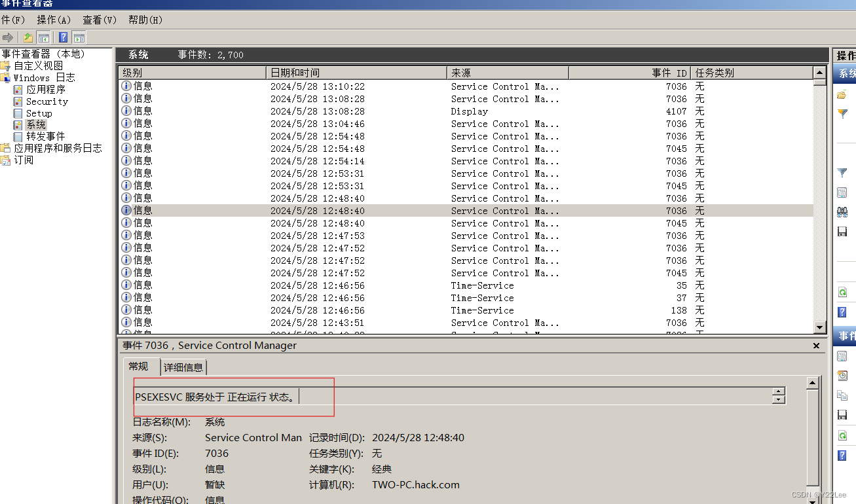Screen dimensions: 856x504
Task: Click the event list scroll up arrow
Action: [819, 72]
